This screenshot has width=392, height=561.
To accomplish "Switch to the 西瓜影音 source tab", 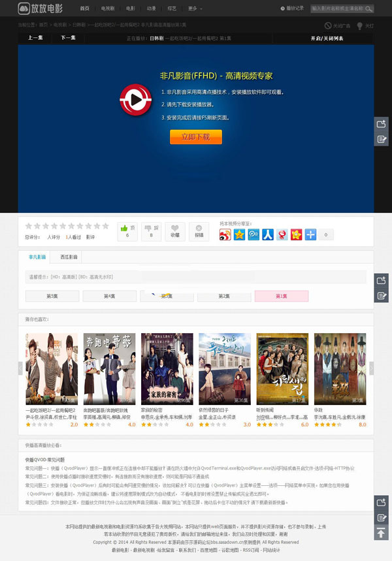I will coord(69,257).
